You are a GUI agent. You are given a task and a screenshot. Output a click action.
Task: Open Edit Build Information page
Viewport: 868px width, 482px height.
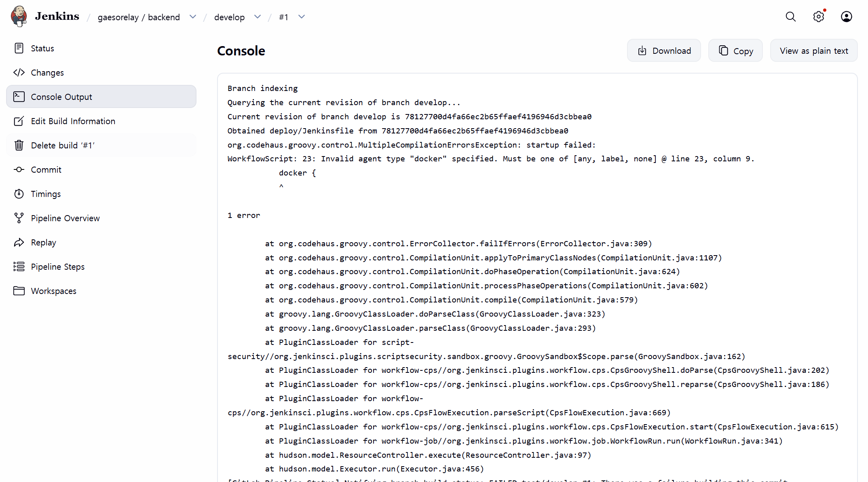coord(73,121)
